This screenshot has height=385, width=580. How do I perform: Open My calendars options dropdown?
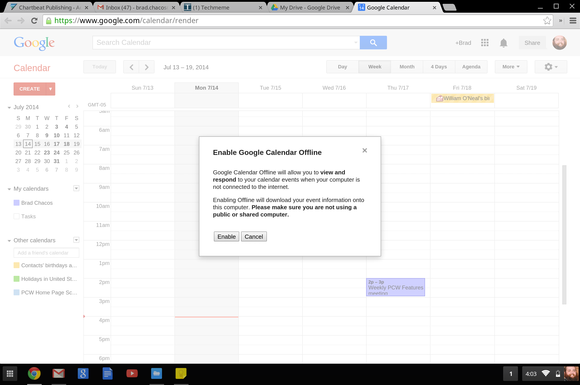tap(76, 188)
